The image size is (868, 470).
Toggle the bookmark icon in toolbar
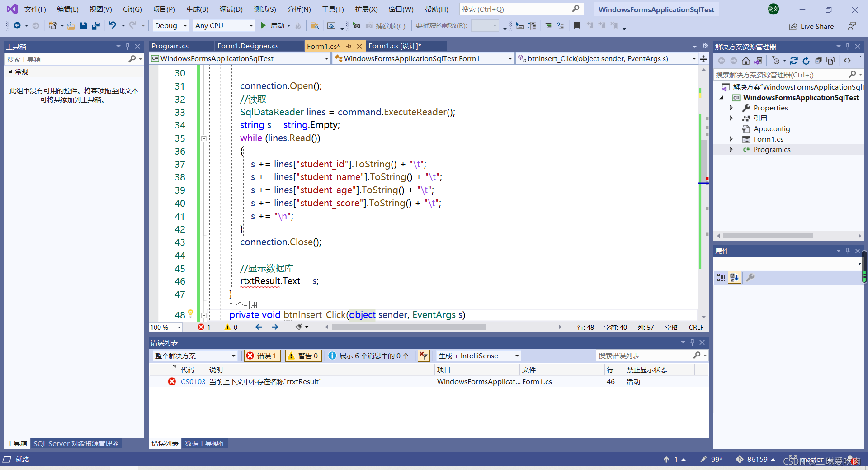coord(577,26)
